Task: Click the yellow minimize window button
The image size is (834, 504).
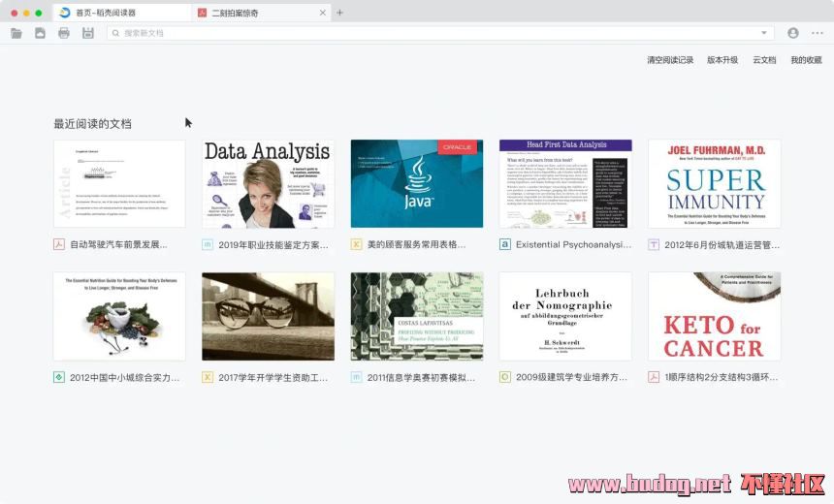Action: point(26,13)
